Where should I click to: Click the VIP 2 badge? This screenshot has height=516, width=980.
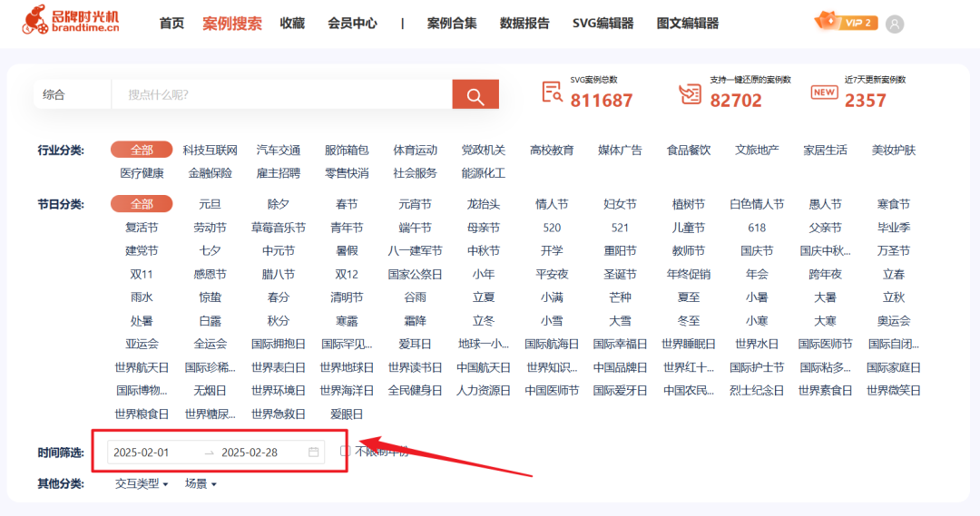point(847,22)
